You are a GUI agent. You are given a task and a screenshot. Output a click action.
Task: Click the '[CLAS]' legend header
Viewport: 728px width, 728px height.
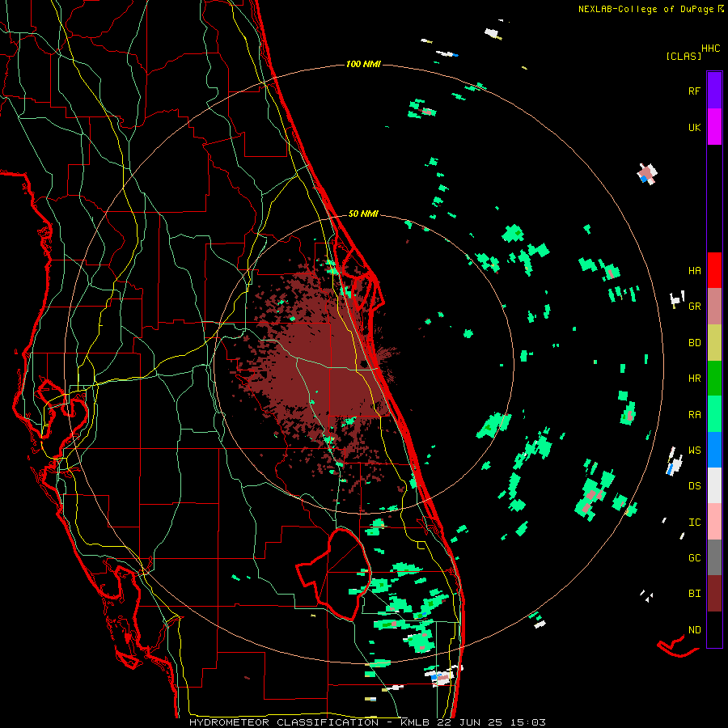tap(684, 56)
